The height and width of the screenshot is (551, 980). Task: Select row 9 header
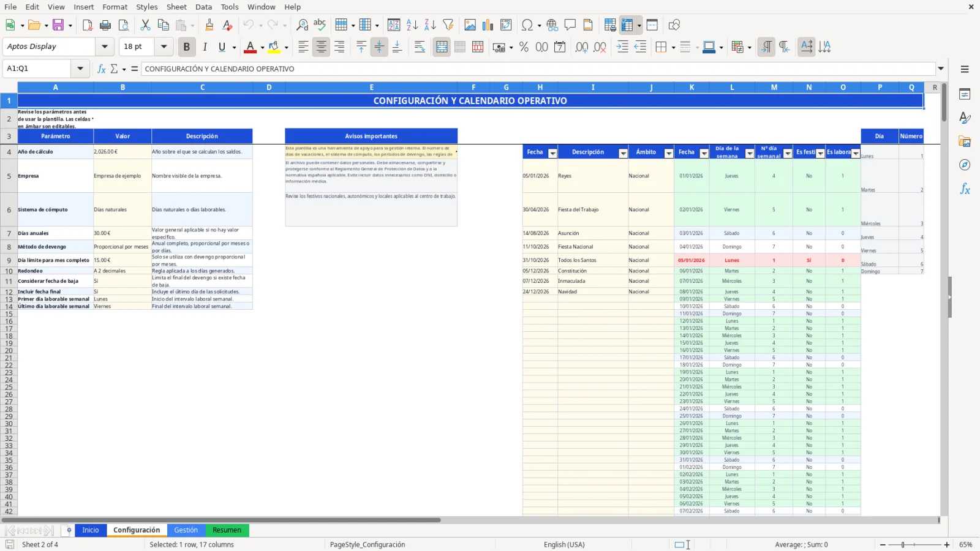pos(9,260)
